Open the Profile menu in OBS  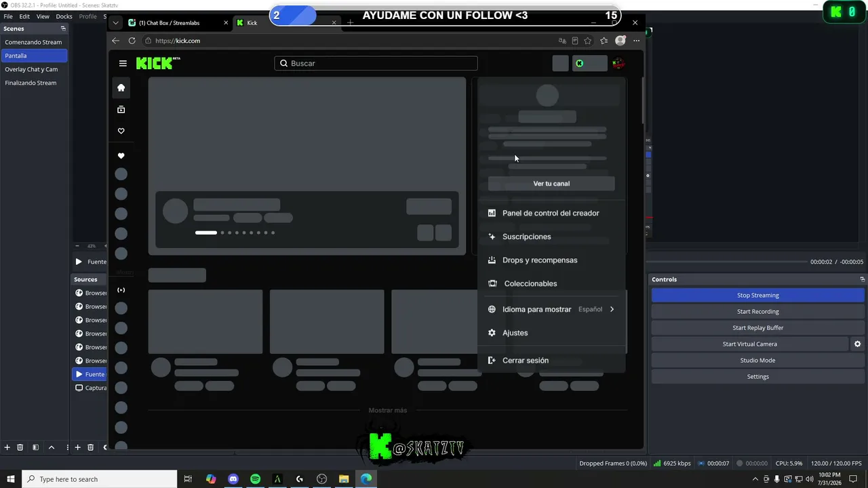point(88,16)
